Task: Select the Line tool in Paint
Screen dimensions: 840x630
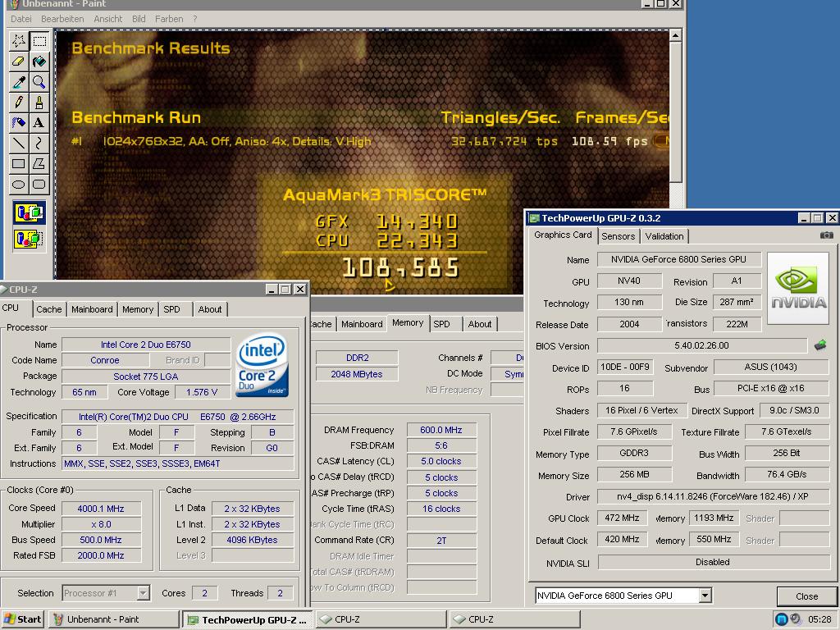Action: pyautogui.click(x=19, y=143)
